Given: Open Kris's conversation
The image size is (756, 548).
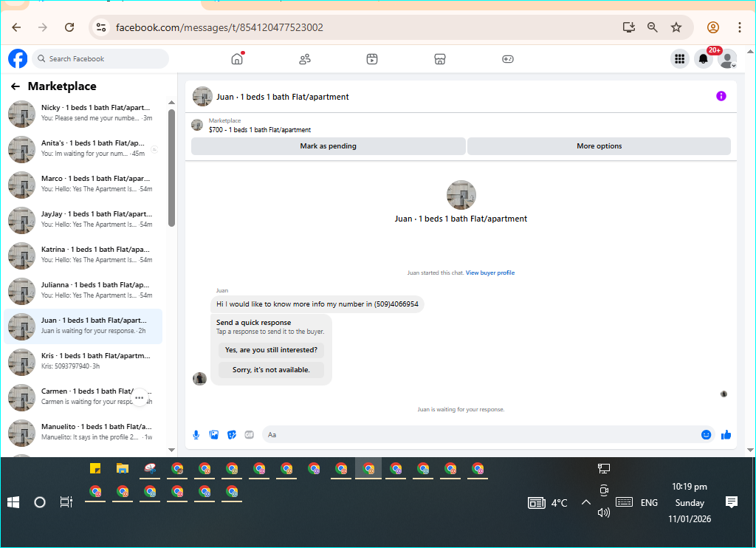Looking at the screenshot, I should click(83, 362).
